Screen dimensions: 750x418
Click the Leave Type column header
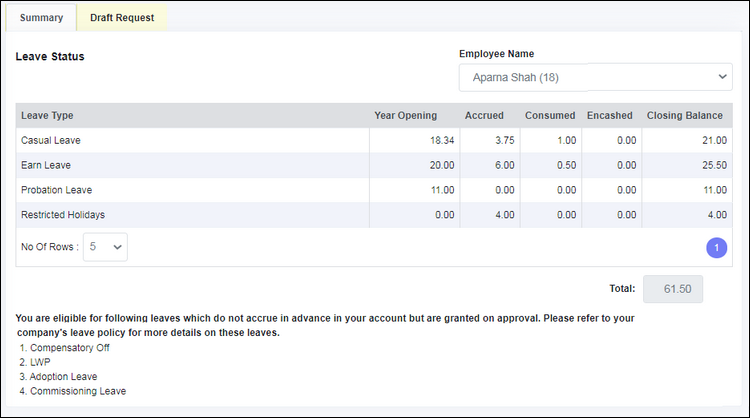tap(47, 116)
